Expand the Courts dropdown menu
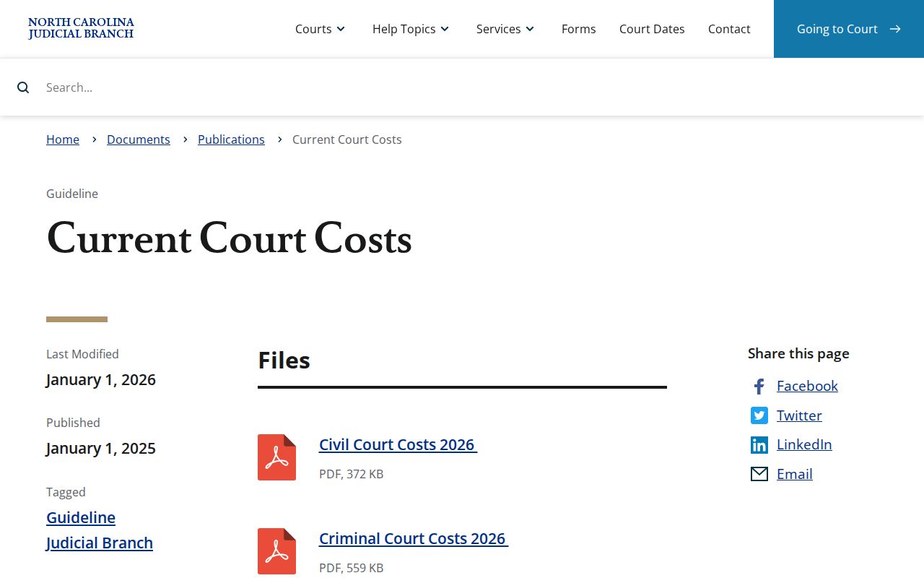This screenshot has width=924, height=578. point(321,29)
